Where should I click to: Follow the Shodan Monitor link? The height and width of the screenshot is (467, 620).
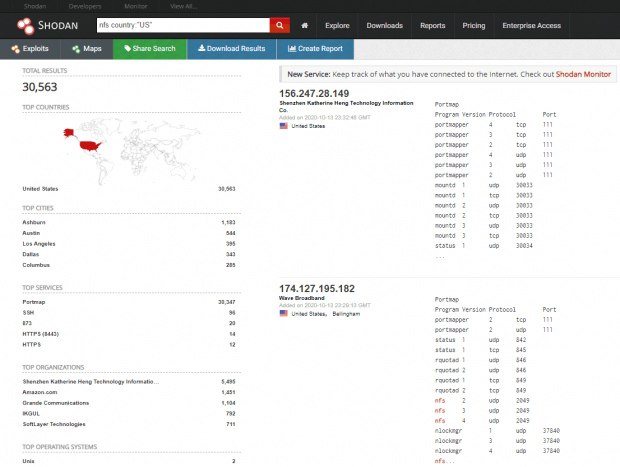click(x=583, y=74)
